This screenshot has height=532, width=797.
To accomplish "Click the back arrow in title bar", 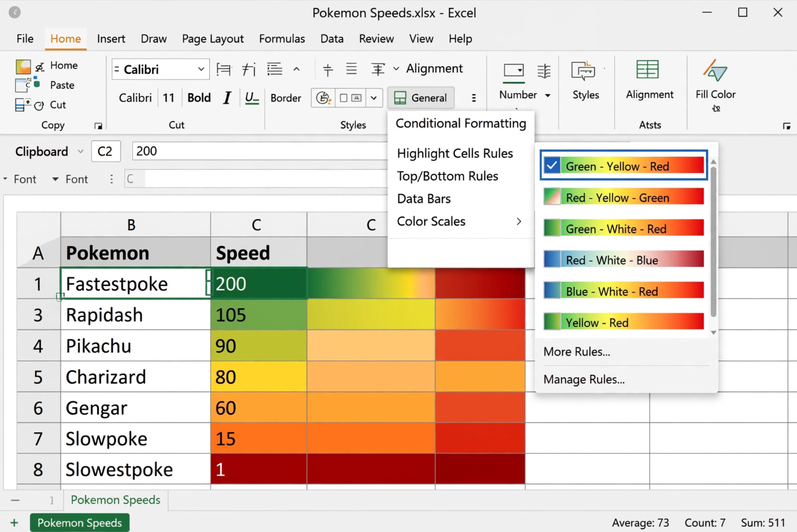I will click(15, 12).
